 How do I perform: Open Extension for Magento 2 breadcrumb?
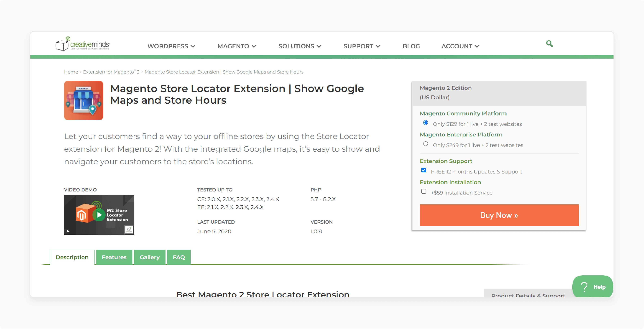click(111, 72)
